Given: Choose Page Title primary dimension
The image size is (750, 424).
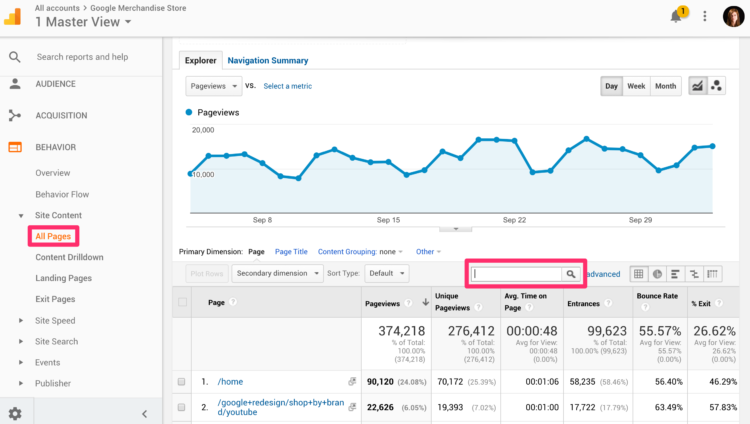Looking at the screenshot, I should coord(291,252).
